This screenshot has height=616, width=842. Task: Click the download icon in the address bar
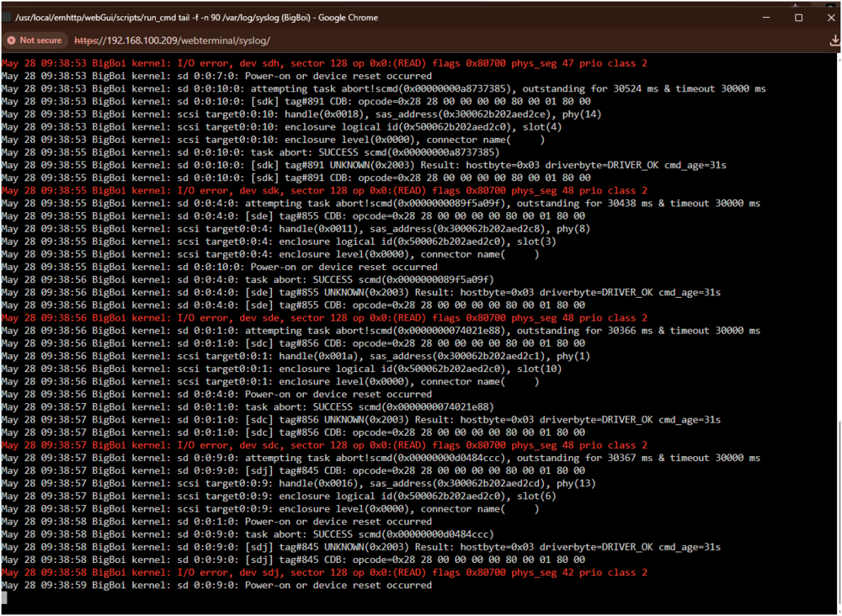[834, 40]
